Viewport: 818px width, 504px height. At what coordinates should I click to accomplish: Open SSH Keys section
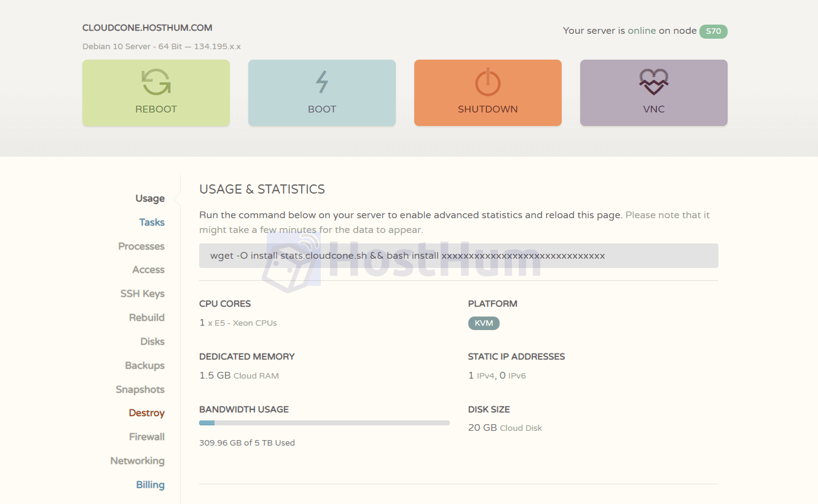(143, 294)
